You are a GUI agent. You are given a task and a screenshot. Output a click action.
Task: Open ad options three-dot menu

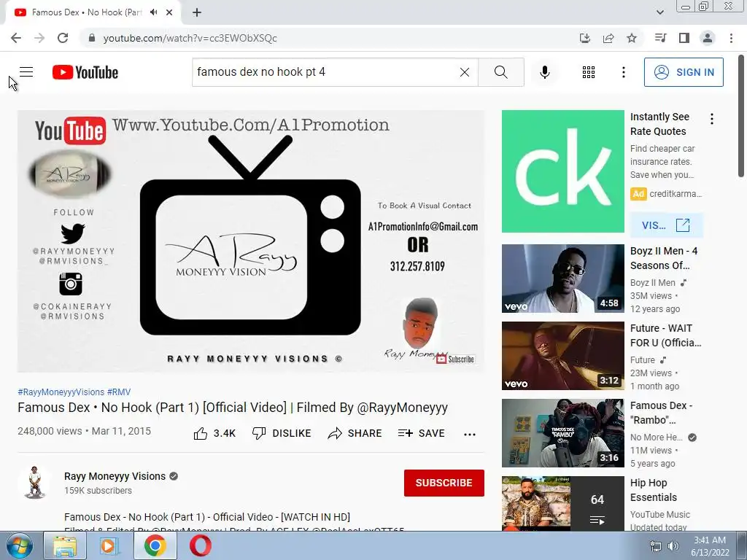712,119
